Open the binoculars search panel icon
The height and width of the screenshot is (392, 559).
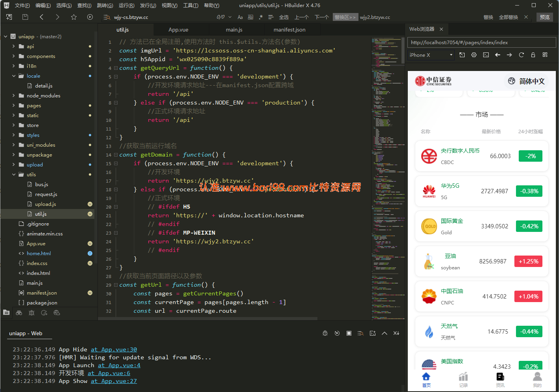point(19,312)
